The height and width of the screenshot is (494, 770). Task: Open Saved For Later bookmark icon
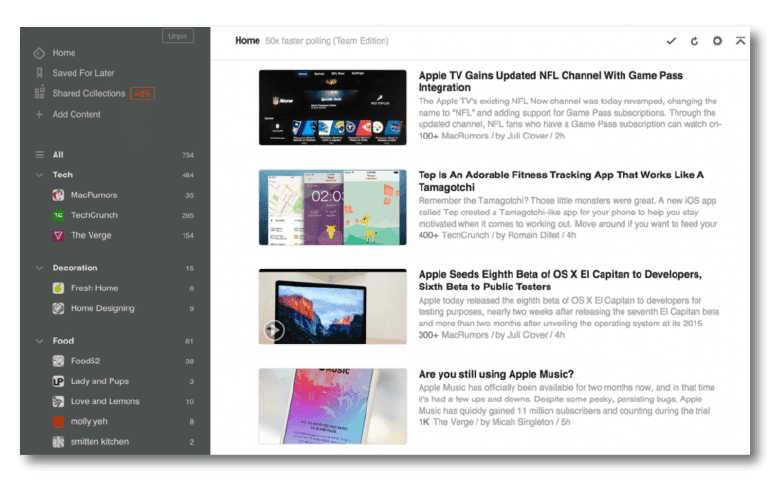pos(39,73)
